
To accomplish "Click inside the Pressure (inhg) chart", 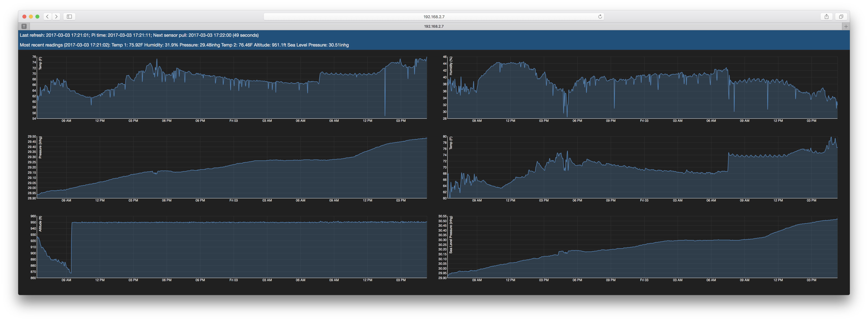I will (x=232, y=167).
